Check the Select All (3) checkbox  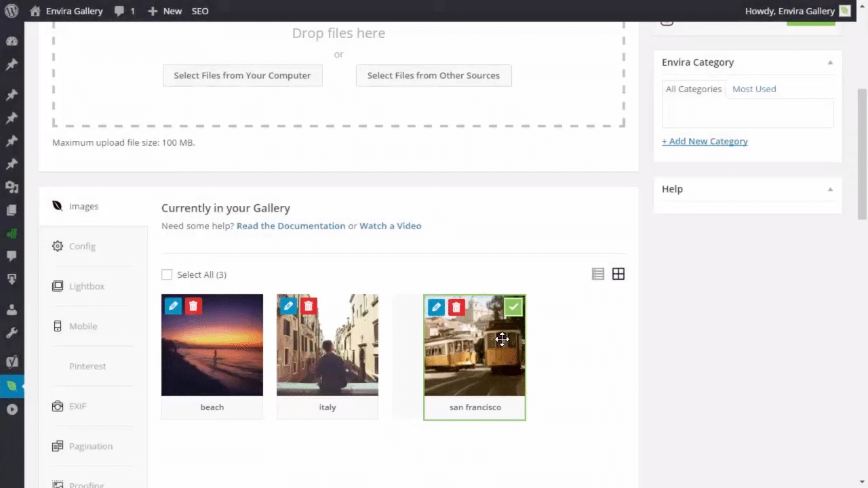[167, 274]
